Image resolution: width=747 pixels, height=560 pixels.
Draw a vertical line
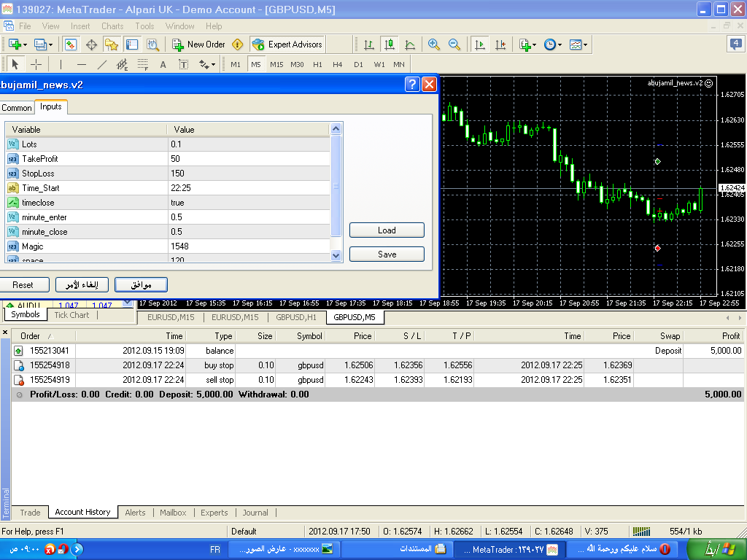(61, 64)
